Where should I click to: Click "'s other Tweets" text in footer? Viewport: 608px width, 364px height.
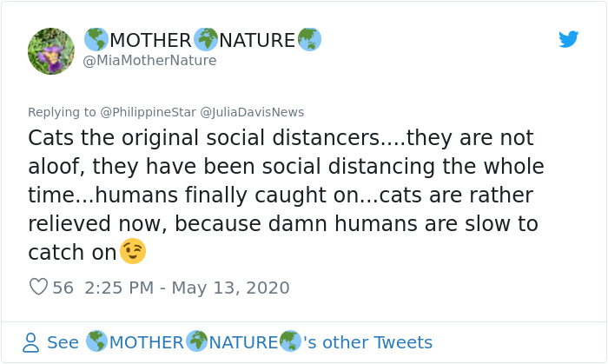click(x=367, y=342)
